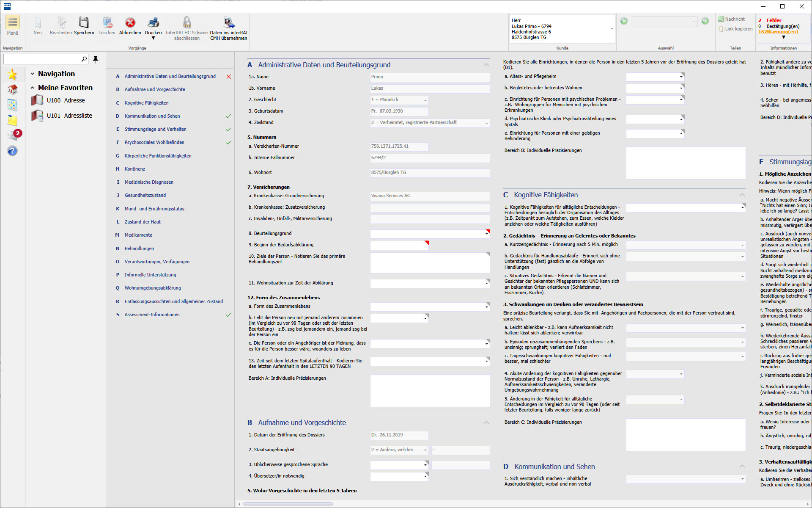Screen dimensions: 812x508
Task: Collapse section D Kommunikation und Sehen
Action: 742,467
